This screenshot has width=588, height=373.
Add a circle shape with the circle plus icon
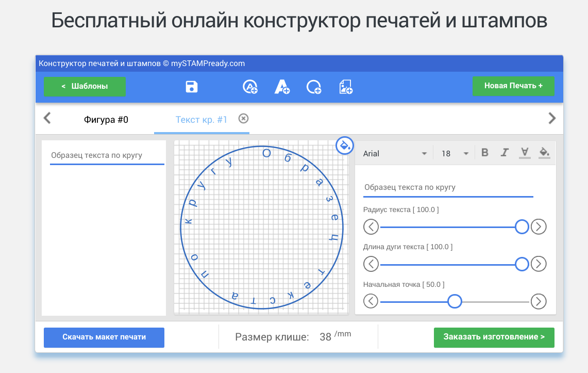(314, 87)
